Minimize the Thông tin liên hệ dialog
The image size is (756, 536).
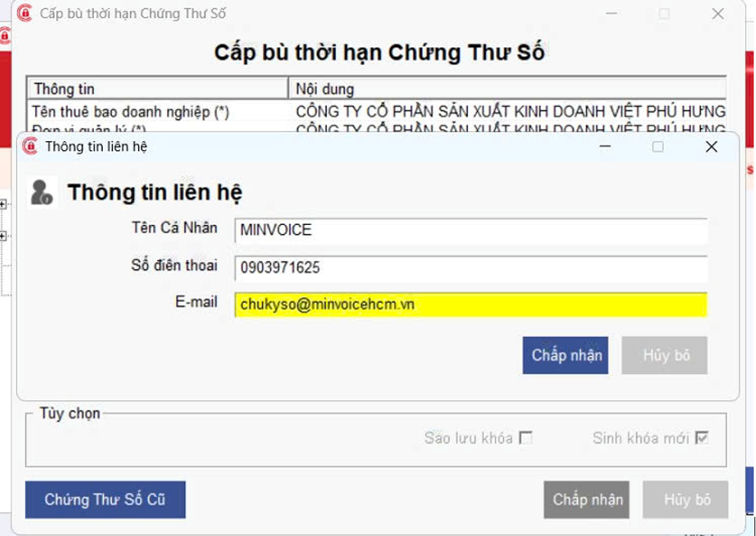tap(605, 146)
